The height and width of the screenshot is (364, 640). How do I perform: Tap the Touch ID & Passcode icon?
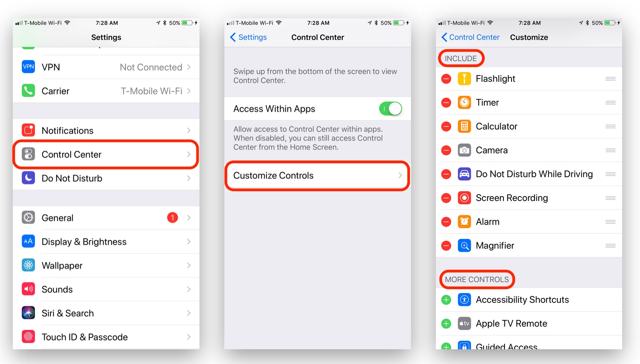coord(28,337)
